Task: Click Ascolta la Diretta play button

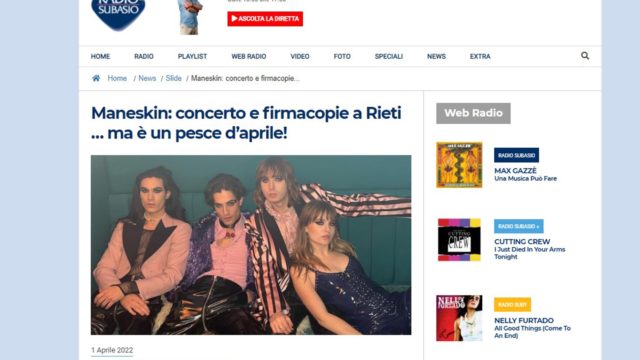Action: click(265, 19)
